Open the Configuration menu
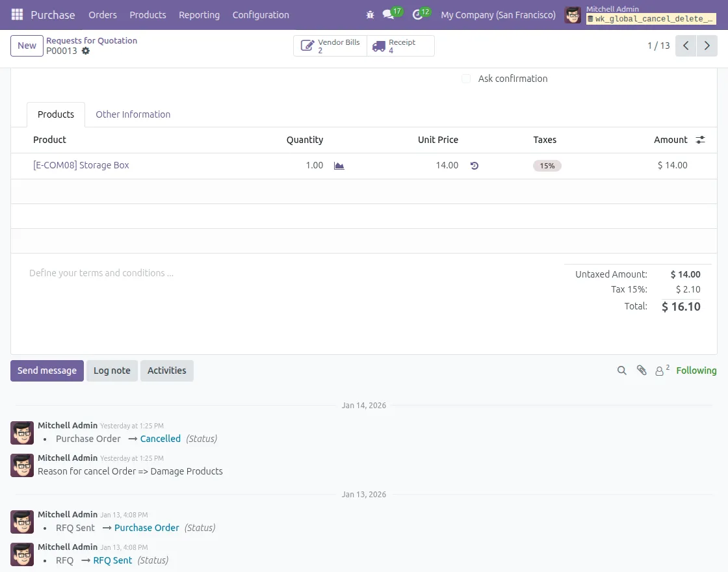This screenshot has height=572, width=728. 261,14
